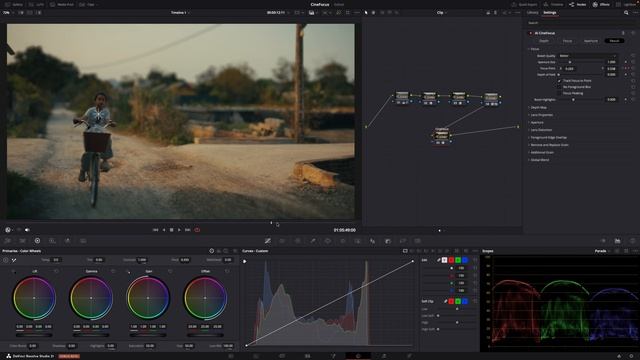
Task: Expand the Global Blend section
Action: click(539, 160)
